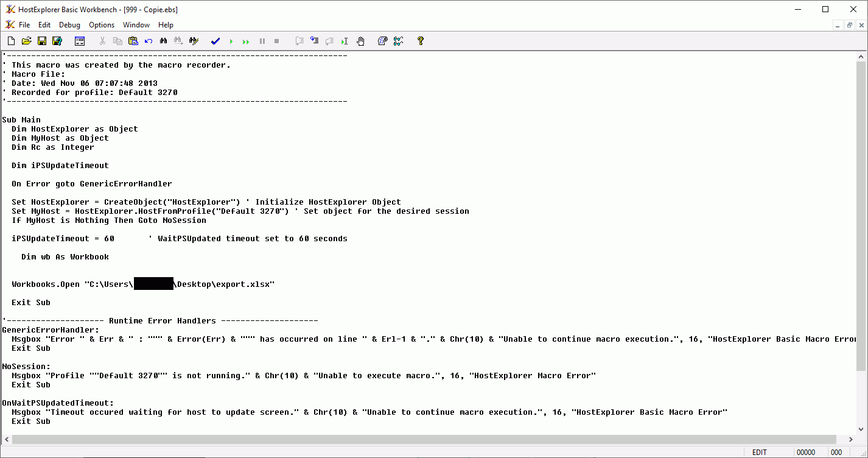Minimize the inner document window
The width and height of the screenshot is (868, 458).
[838, 25]
